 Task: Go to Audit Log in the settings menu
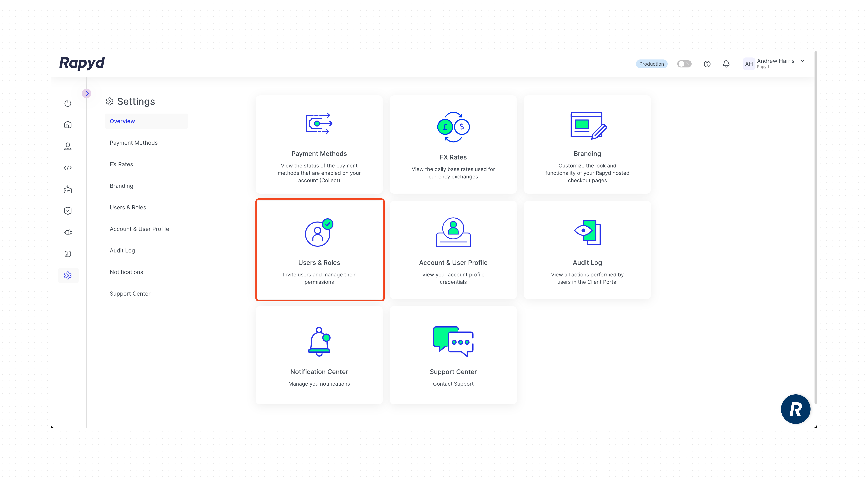122,250
